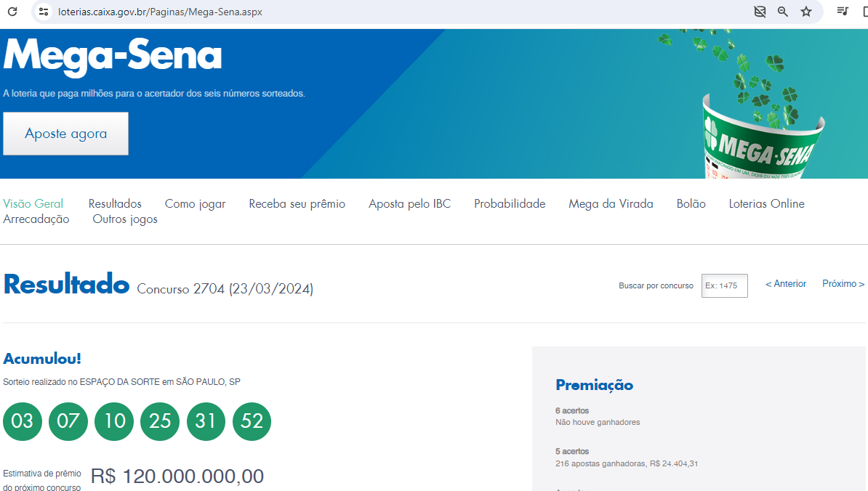Open the Visão Geral tab
Image resolution: width=868 pixels, height=491 pixels.
tap(33, 203)
